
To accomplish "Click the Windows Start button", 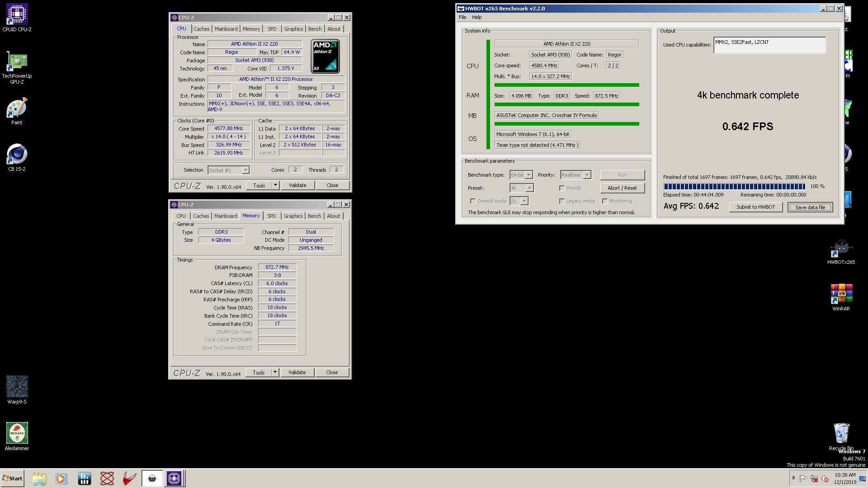I will [x=12, y=479].
